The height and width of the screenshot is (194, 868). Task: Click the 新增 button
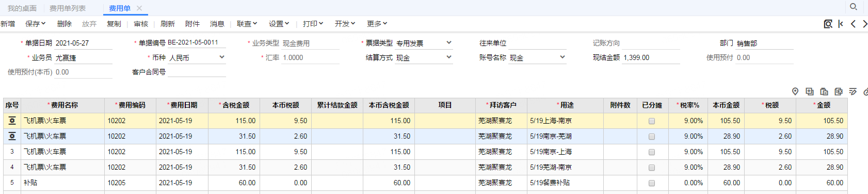8,24
